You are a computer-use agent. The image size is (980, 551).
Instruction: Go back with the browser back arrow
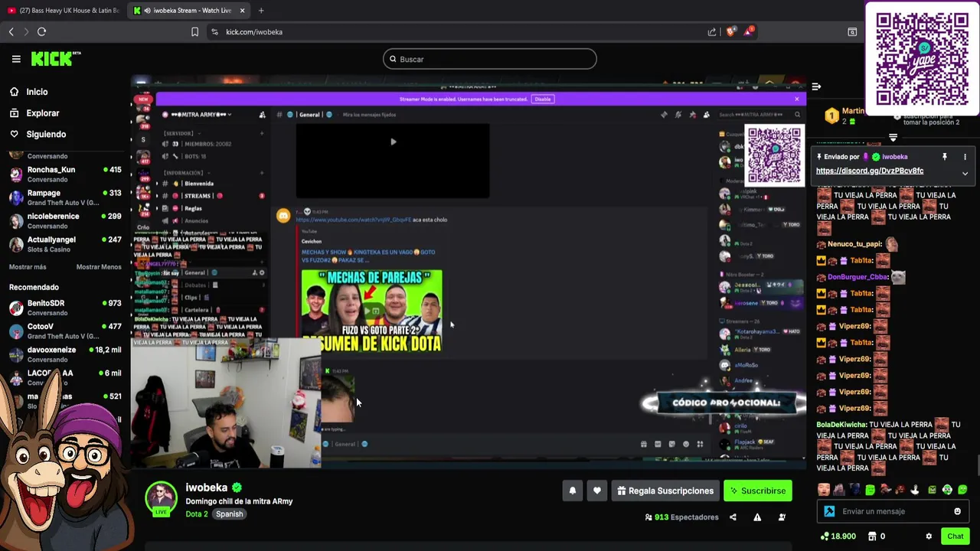point(11,31)
